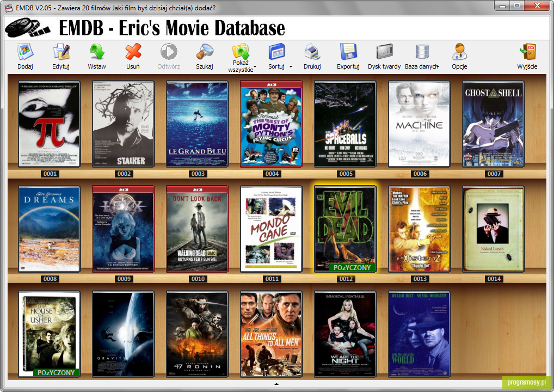
Task: Click the Baza danych database icon
Action: click(422, 52)
